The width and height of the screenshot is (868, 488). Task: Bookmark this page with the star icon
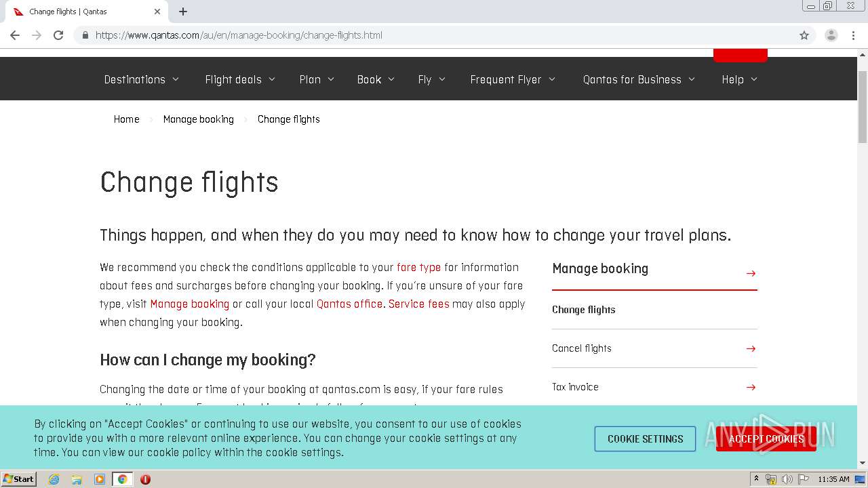tap(804, 35)
